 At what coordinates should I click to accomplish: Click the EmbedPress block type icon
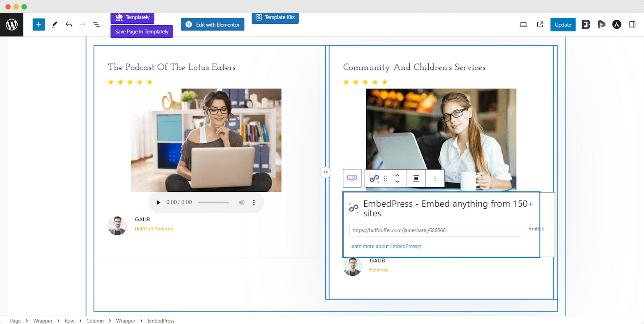[374, 178]
